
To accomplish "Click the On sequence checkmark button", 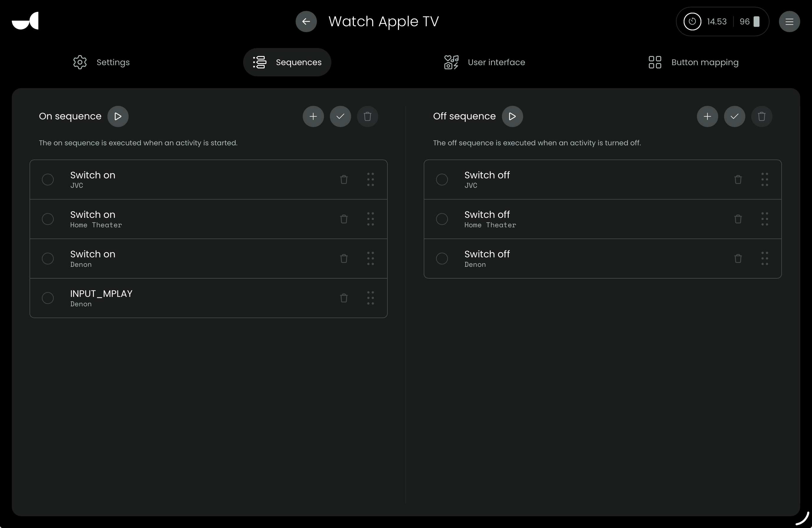I will (x=340, y=116).
